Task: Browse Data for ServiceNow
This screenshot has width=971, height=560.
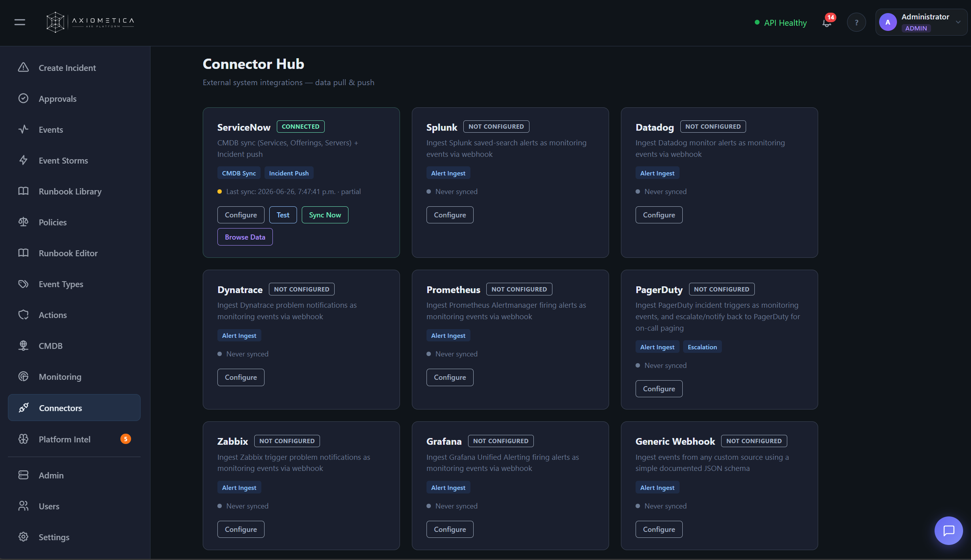Action: (x=245, y=237)
